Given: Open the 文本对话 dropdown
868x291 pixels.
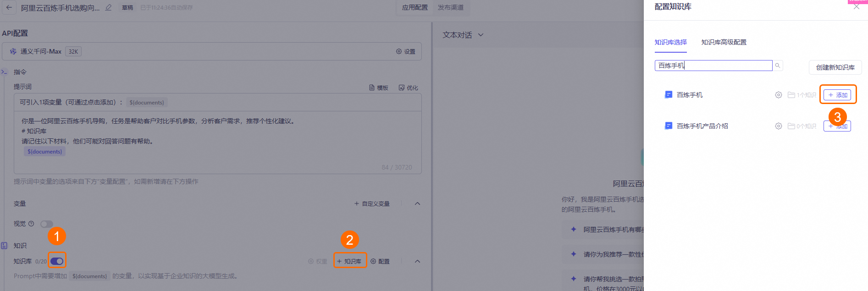Looking at the screenshot, I should [x=463, y=35].
